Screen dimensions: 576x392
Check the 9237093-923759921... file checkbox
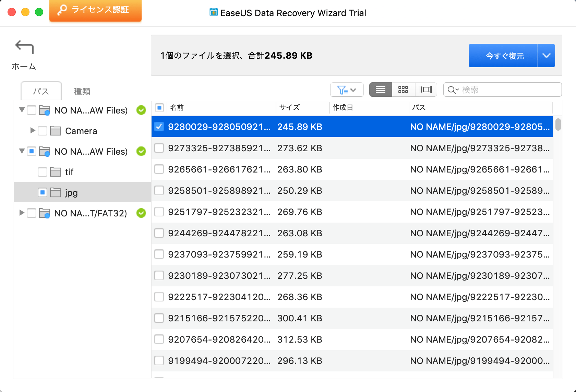(159, 254)
